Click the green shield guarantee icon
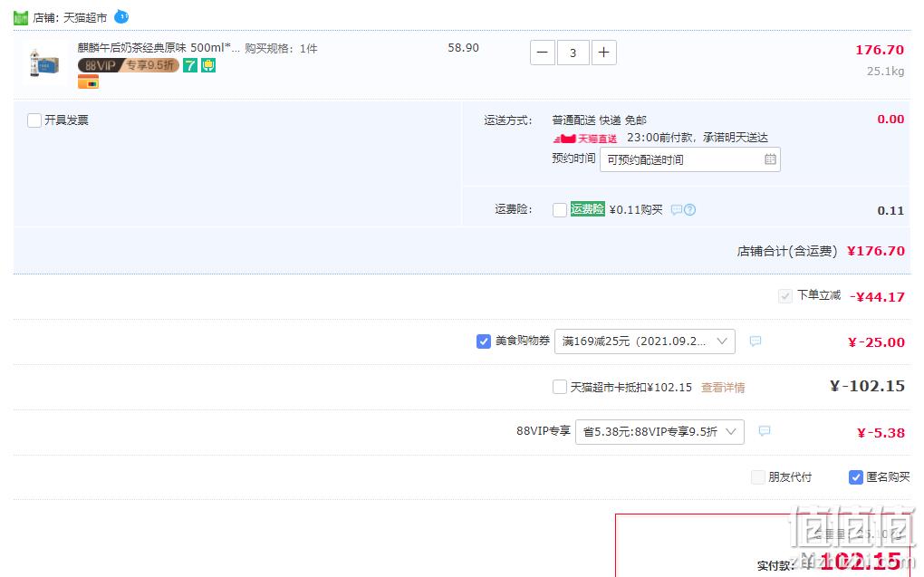The image size is (924, 577). pos(208,65)
